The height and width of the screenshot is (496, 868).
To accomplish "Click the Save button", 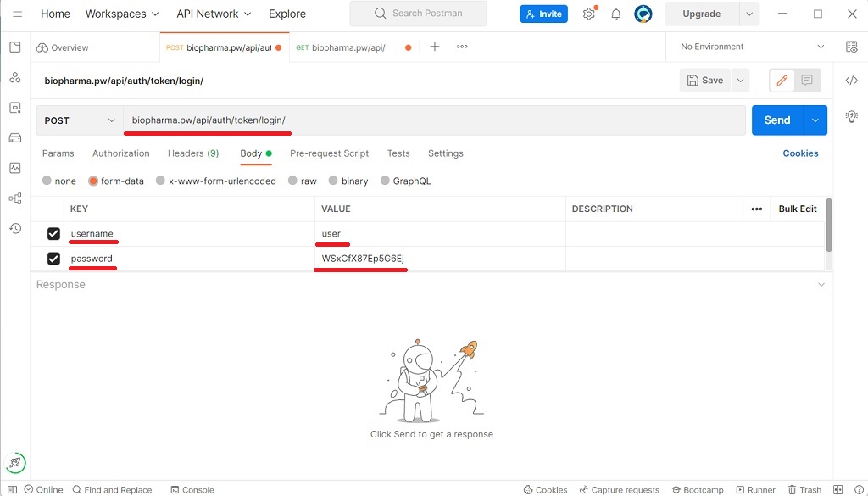I will tap(705, 81).
